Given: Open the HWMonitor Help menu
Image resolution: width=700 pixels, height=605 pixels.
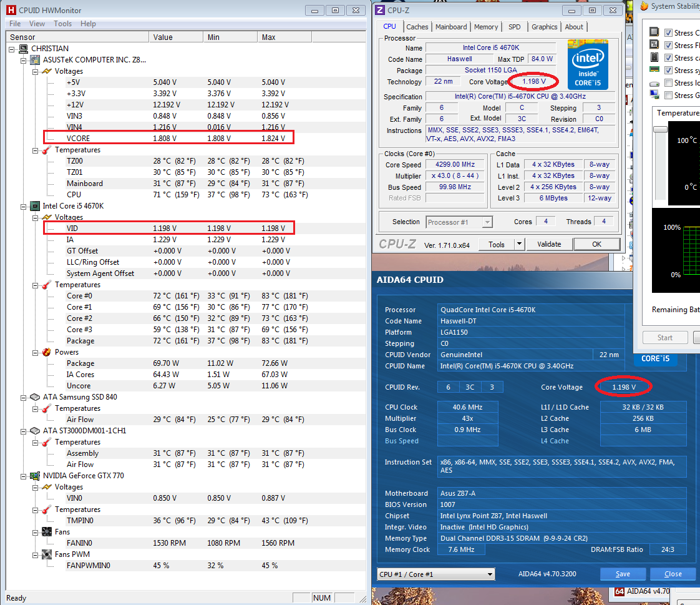Looking at the screenshot, I should [x=88, y=24].
